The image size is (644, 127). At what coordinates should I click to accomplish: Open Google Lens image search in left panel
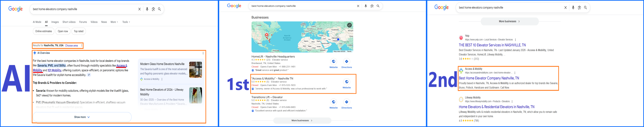pyautogui.click(x=153, y=9)
